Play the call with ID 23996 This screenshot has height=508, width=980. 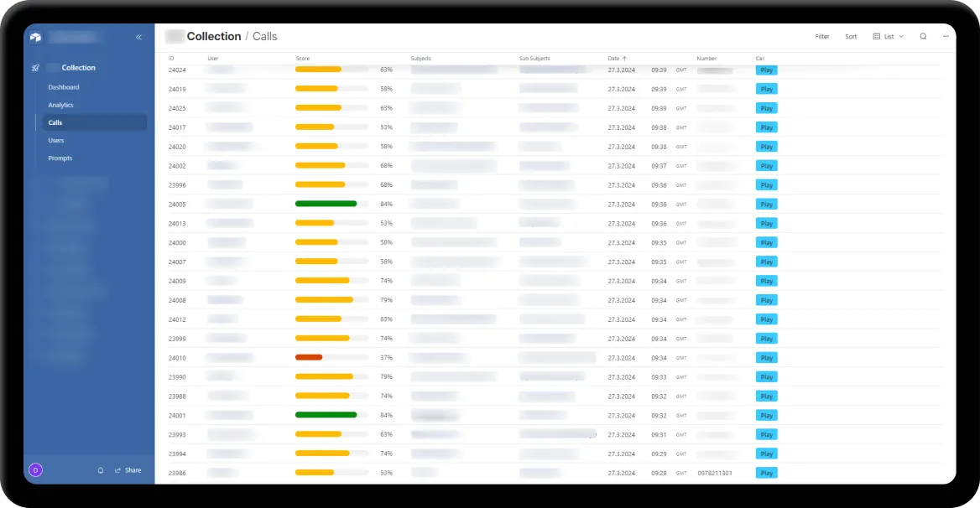(x=767, y=185)
